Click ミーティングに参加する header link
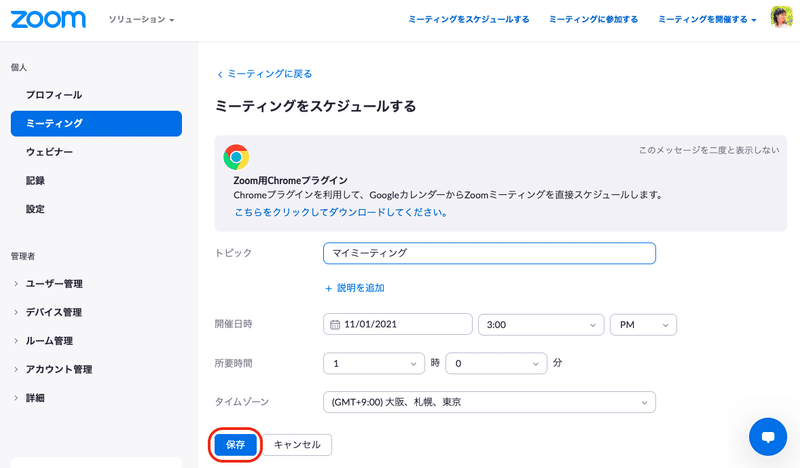This screenshot has height=468, width=800. 593,19
